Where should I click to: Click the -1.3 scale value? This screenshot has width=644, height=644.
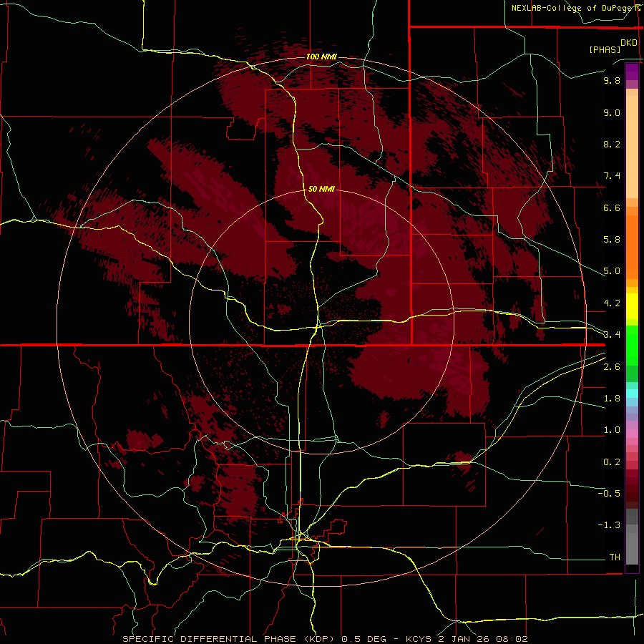(x=609, y=525)
